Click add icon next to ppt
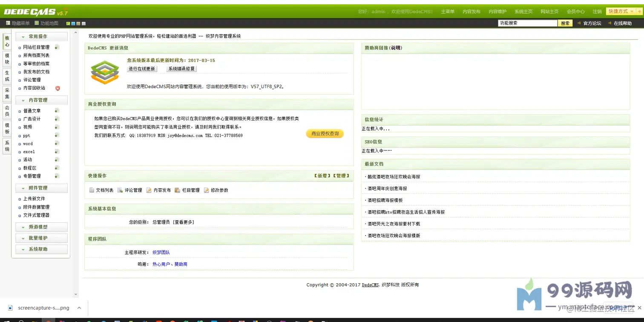The height and width of the screenshot is (322, 644). pyautogui.click(x=57, y=135)
